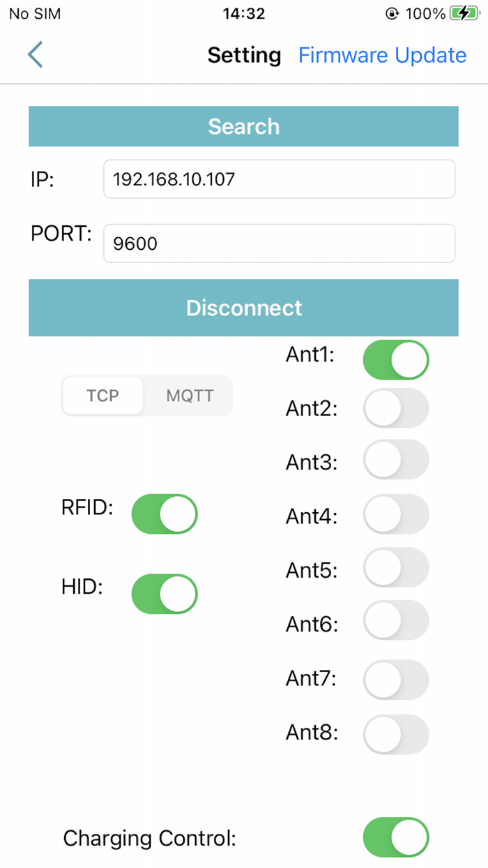Enable antenna Ant5

tap(396, 568)
